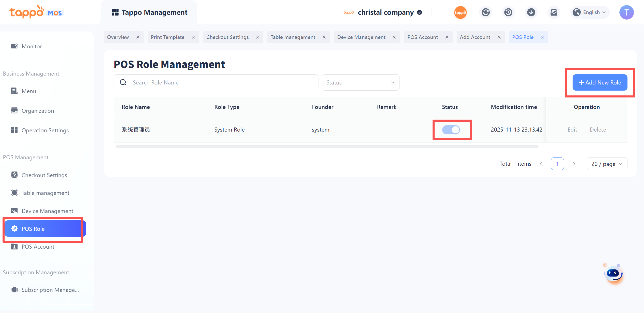Viewport: 644px width, 313px height.
Task: Click the user avatar T icon
Action: (626, 12)
